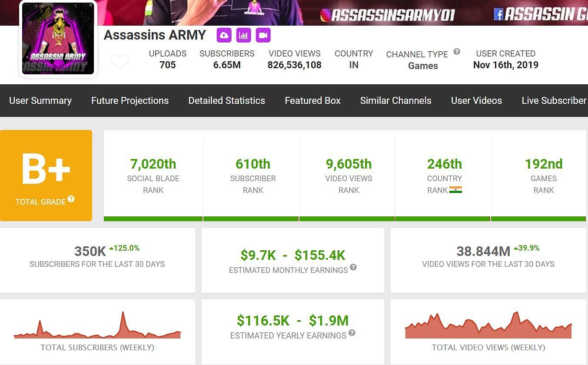The image size is (588, 365).
Task: Switch to the Future Projections tab
Action: 130,100
